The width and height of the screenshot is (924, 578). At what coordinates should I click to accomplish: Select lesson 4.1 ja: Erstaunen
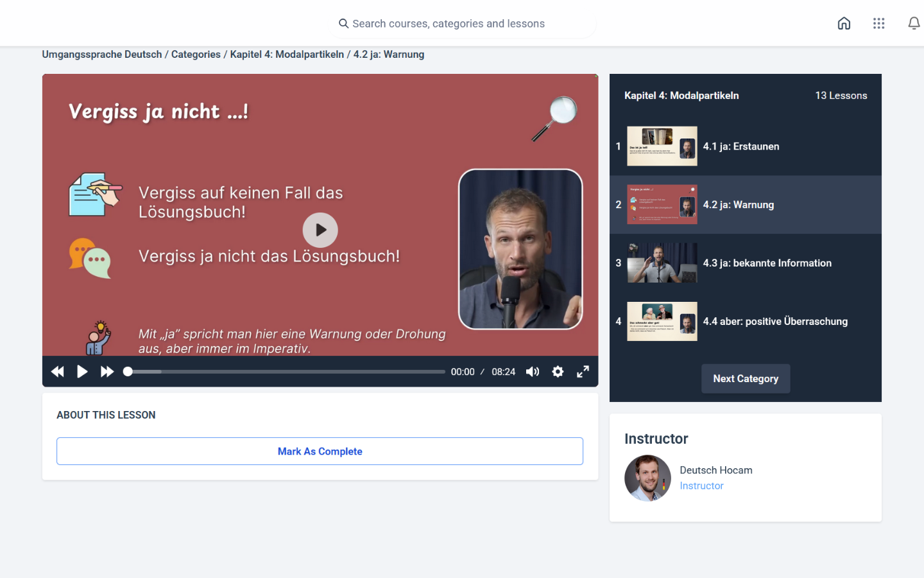pyautogui.click(x=740, y=146)
